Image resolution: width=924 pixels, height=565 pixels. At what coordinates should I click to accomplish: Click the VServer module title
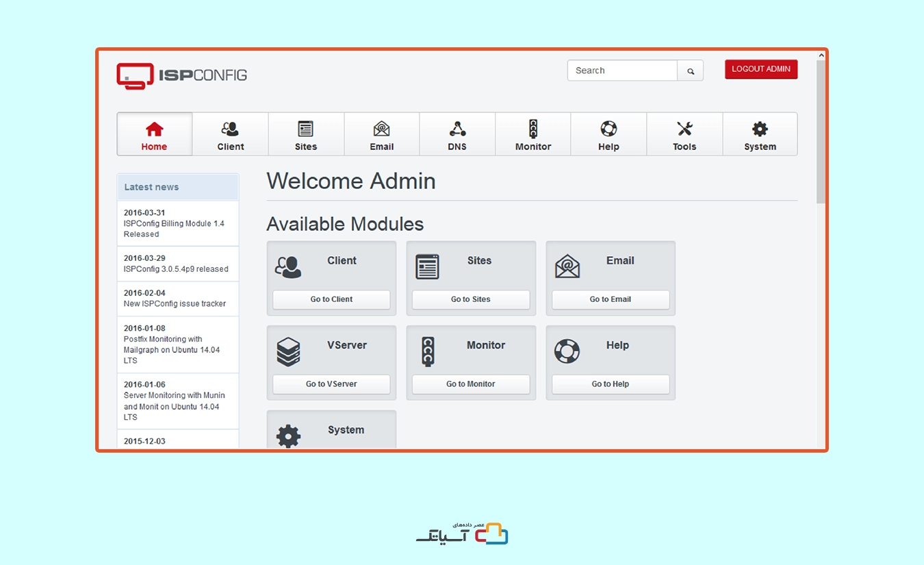click(347, 345)
